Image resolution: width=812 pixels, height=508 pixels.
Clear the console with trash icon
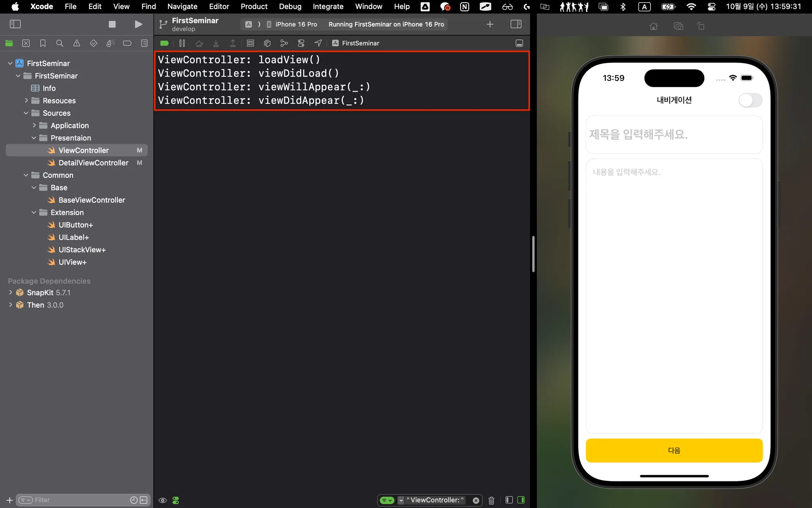pyautogui.click(x=491, y=500)
